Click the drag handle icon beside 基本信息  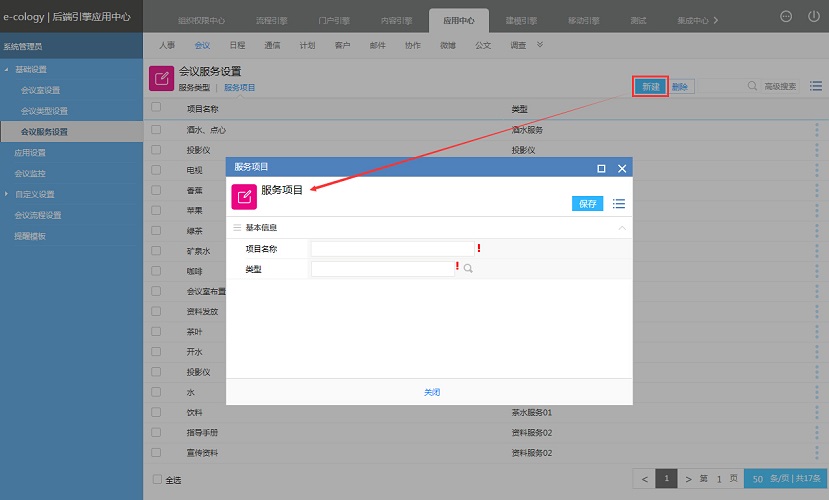[237, 228]
